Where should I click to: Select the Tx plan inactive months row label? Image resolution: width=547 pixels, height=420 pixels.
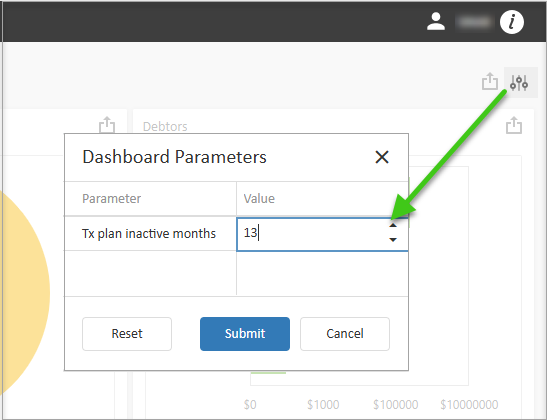[x=149, y=233]
